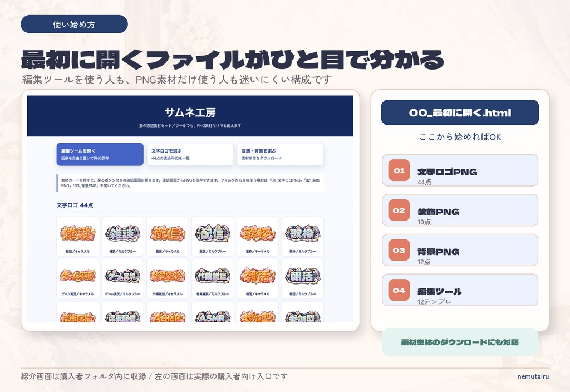Open the 作業雑談／ミルクブルー logo card
Image resolution: width=570 pixels, height=392 pixels.
pyautogui.click(x=213, y=279)
